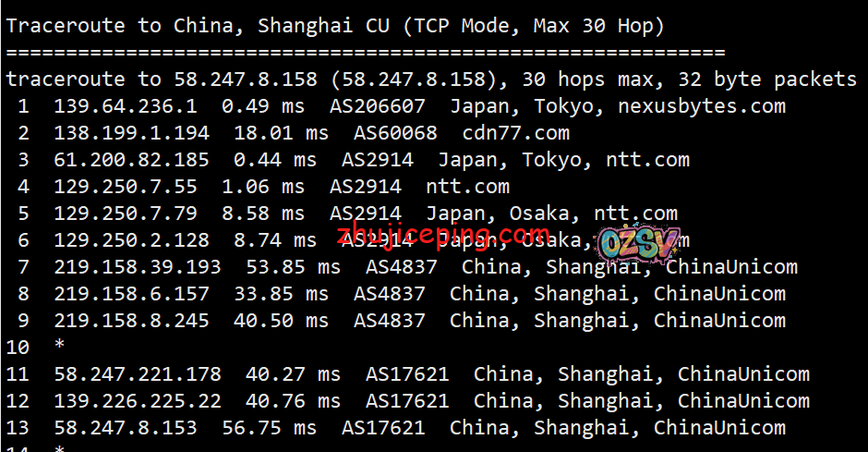The width and height of the screenshot is (868, 452).
Task: Select IP address 219.158.6.157
Action: tap(132, 294)
